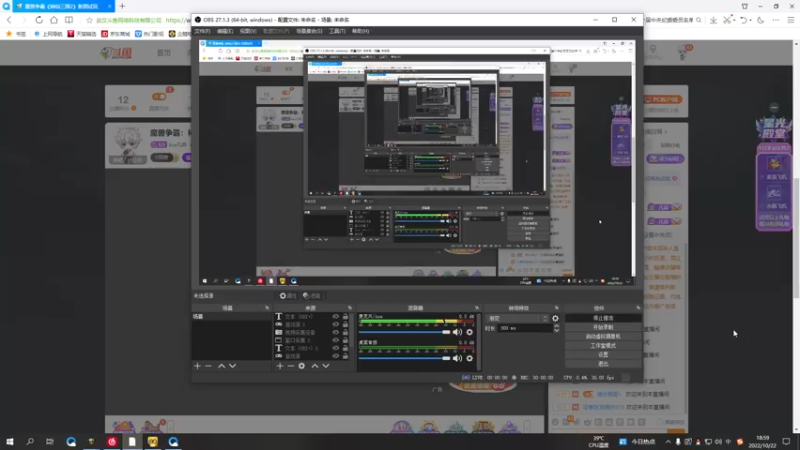Screen dimensions: 800x450
Task: Move scene down with the down arrow in 场景 dock
Action: [233, 366]
